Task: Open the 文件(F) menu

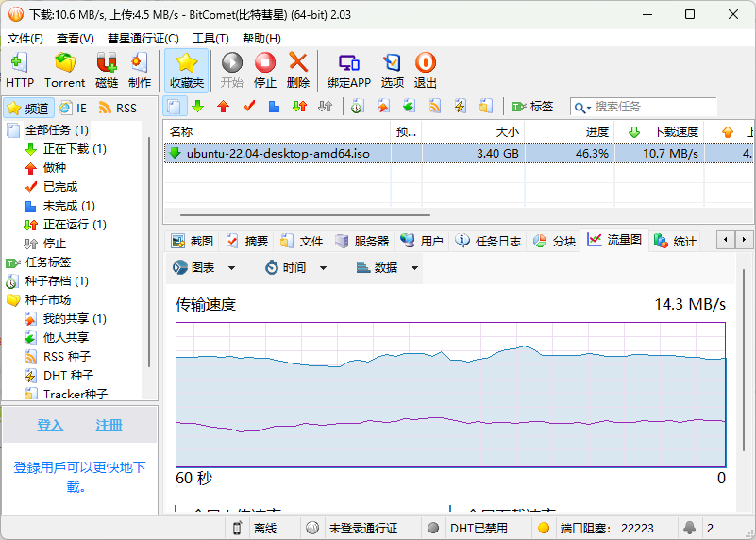Action: click(25, 39)
